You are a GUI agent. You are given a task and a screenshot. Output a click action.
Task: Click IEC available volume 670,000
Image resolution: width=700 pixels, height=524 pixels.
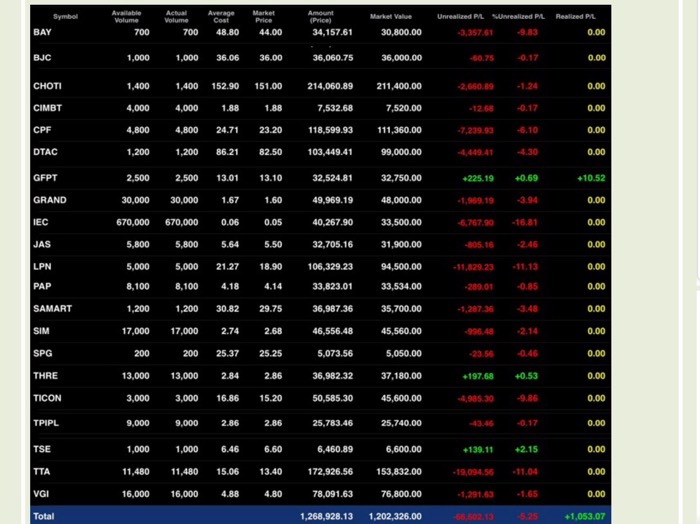(133, 222)
